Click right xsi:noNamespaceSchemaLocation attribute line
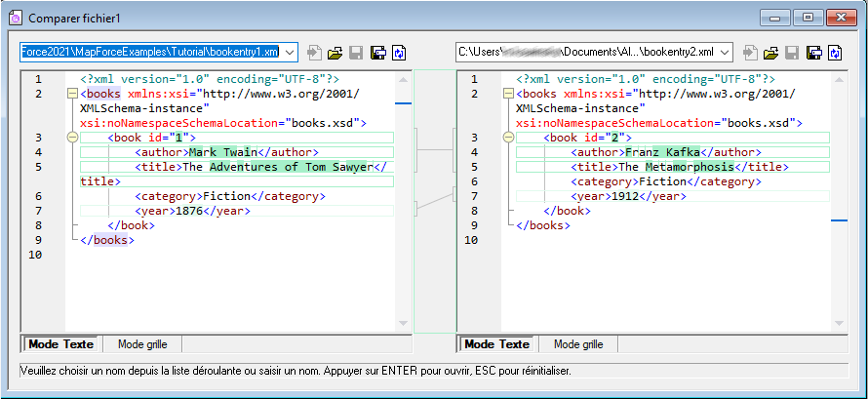This screenshot has width=868, height=399. pos(659,123)
